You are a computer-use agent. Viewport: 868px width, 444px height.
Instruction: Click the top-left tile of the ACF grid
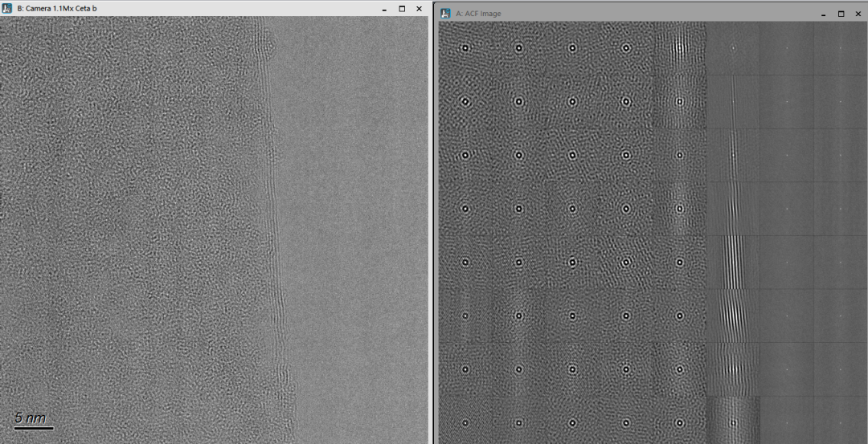coord(465,48)
